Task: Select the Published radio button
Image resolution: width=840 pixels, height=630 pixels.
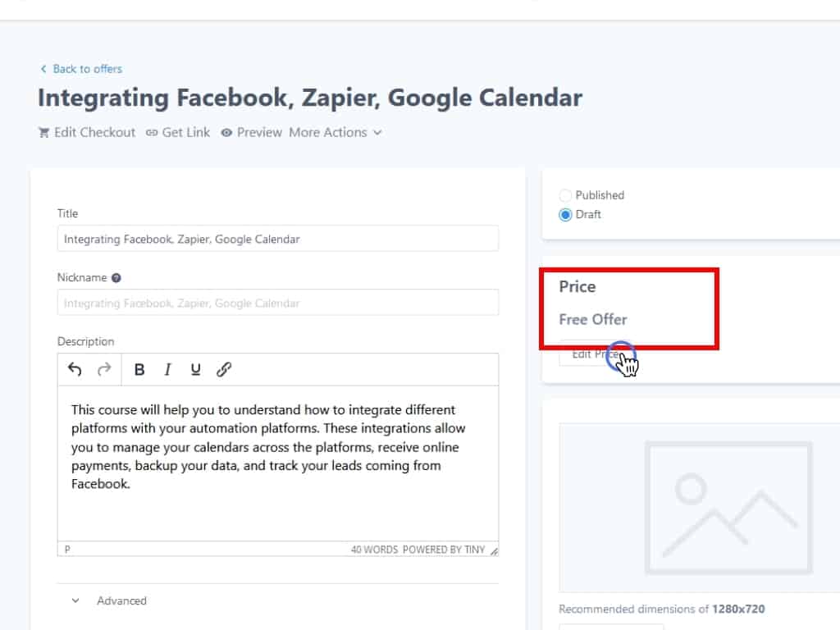Action: pos(565,195)
